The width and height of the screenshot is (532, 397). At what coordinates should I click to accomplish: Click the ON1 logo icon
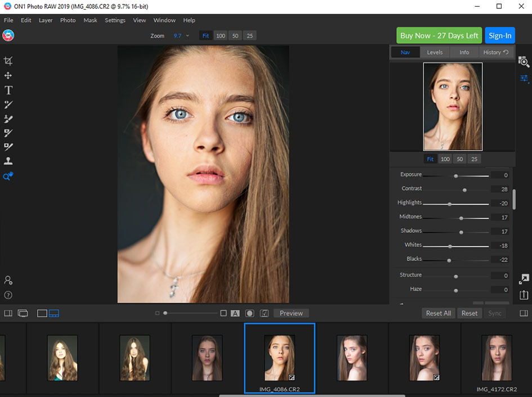[8, 34]
